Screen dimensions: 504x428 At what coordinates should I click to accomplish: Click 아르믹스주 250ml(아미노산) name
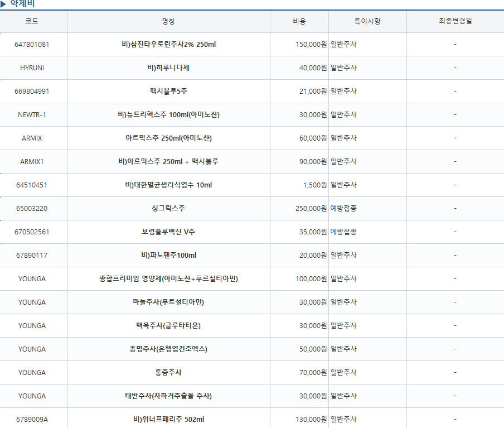168,138
